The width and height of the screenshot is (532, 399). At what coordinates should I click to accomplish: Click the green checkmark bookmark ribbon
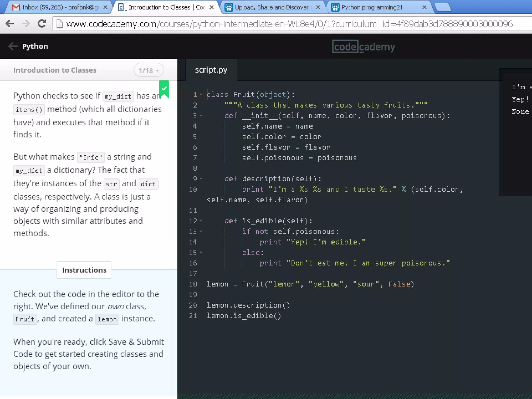(x=164, y=89)
